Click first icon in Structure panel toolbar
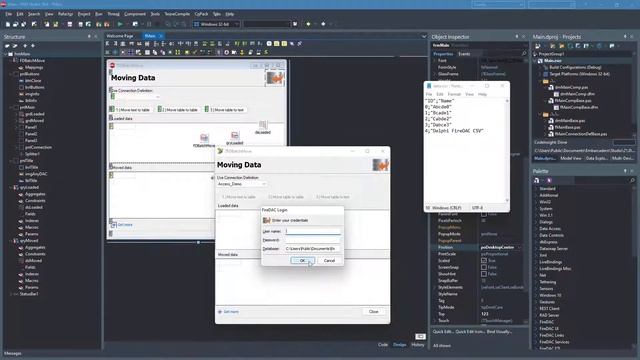 tap(7, 46)
